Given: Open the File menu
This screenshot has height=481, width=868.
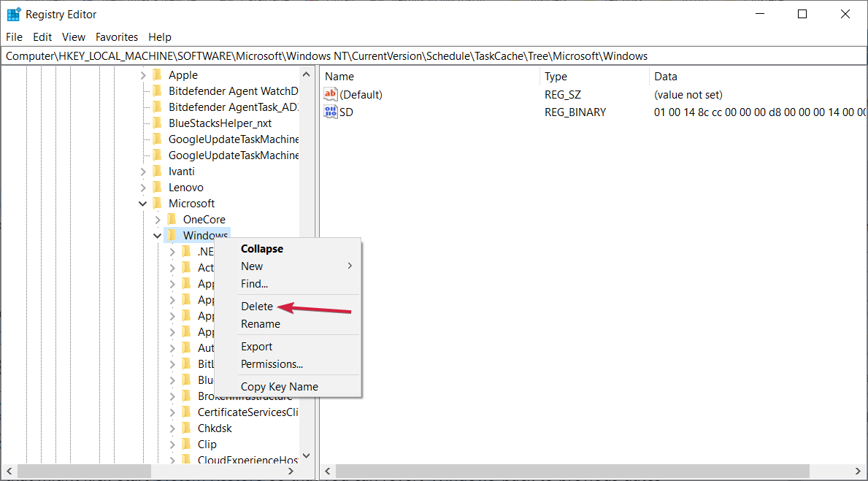Looking at the screenshot, I should 15,37.
